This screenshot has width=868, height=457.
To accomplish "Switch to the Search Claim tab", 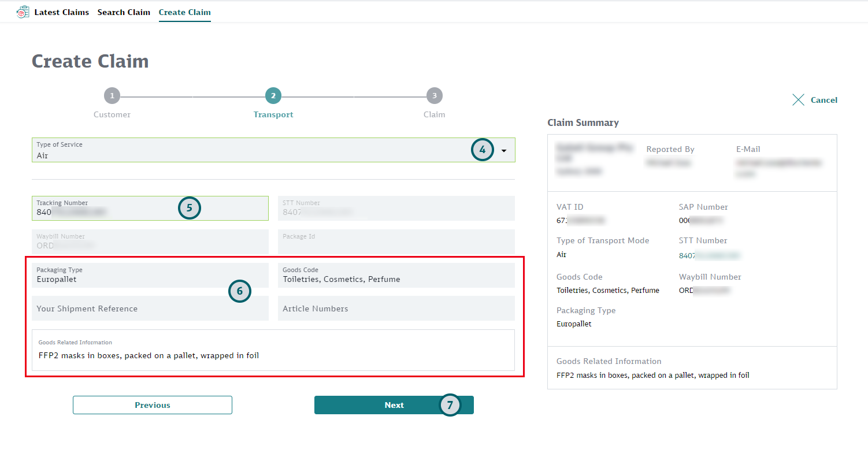I will pos(124,12).
